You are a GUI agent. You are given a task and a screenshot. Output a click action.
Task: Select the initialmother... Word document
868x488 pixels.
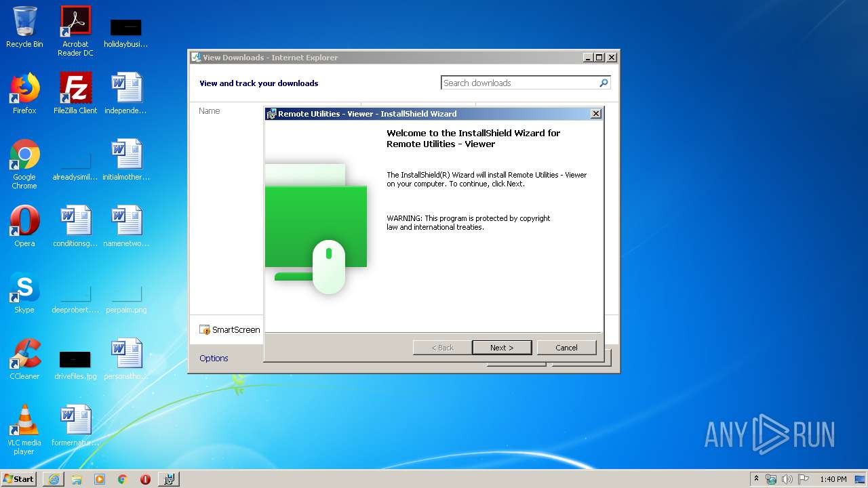[x=126, y=160]
